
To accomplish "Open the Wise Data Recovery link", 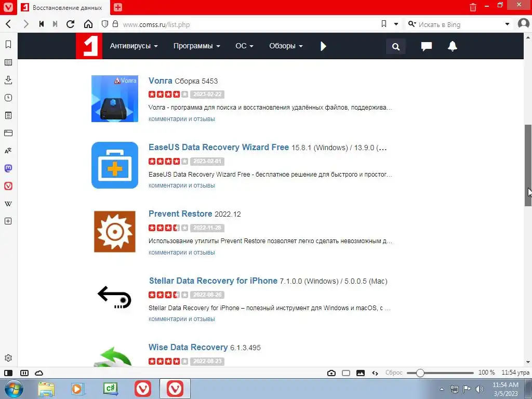I will point(188,347).
